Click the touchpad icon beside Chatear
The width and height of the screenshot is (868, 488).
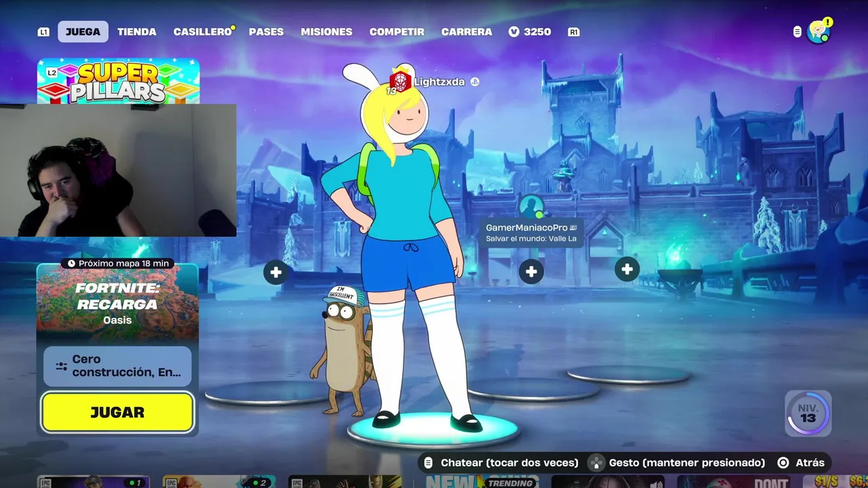point(428,463)
